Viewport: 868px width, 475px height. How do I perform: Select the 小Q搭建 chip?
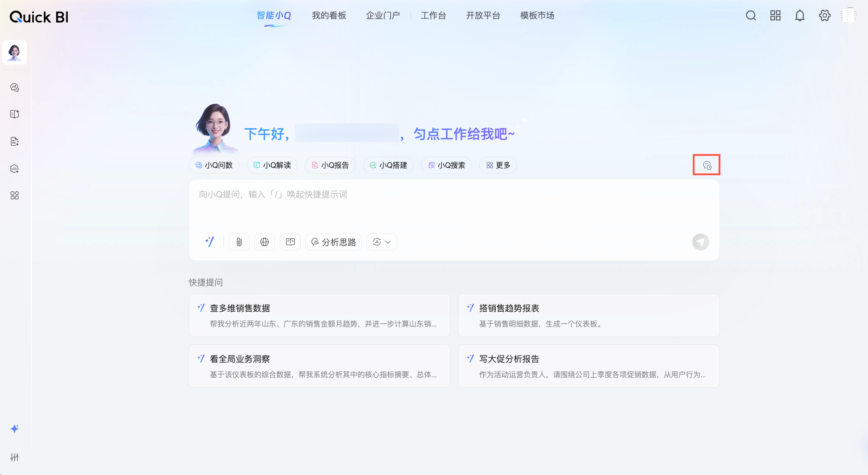coord(388,165)
